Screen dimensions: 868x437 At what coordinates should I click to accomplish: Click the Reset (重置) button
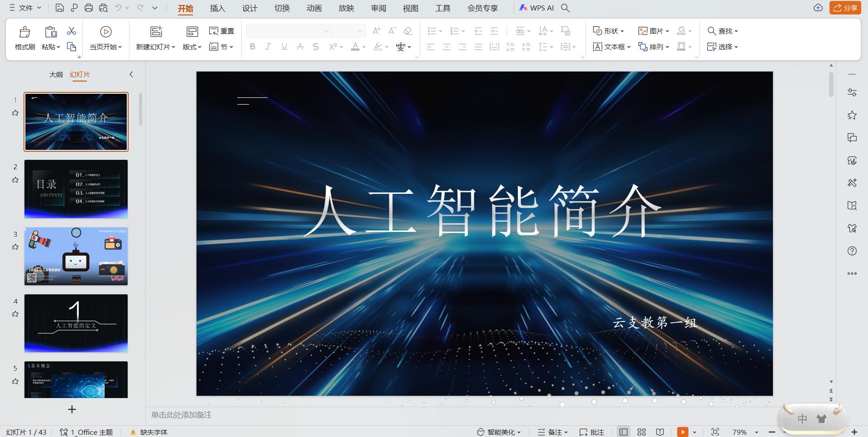(x=222, y=31)
